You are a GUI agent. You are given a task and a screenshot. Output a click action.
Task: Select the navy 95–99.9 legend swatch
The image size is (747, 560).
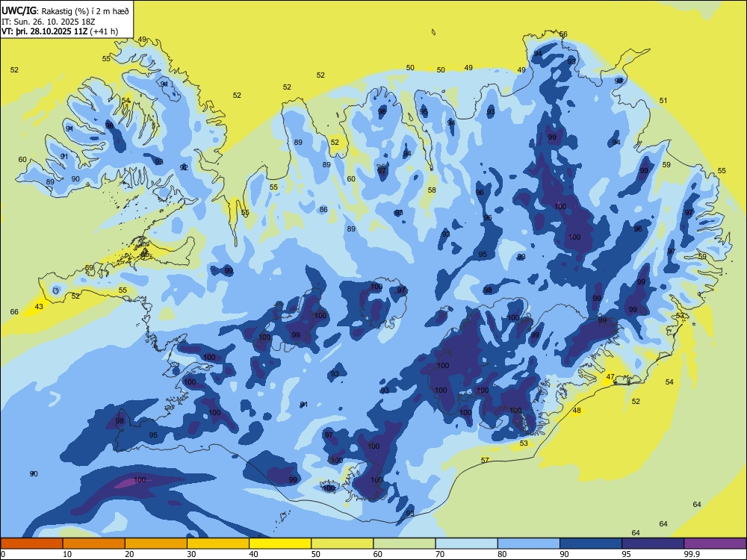coord(653,544)
